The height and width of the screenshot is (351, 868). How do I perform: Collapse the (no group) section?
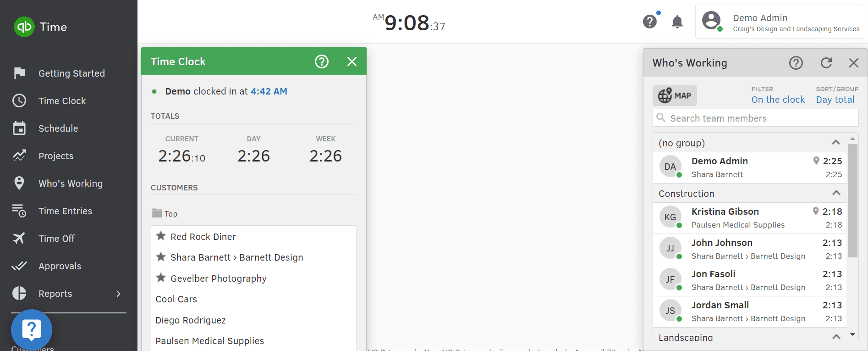[x=836, y=143]
